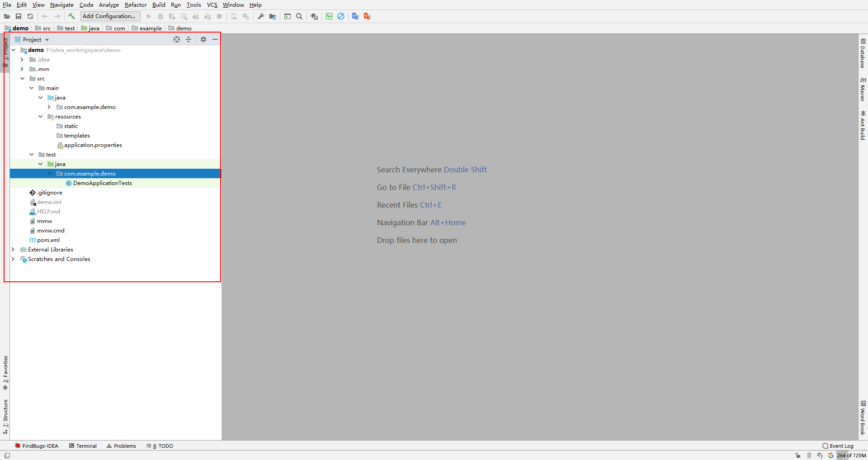Toggle the read-only lock icon in status bar

(798, 455)
